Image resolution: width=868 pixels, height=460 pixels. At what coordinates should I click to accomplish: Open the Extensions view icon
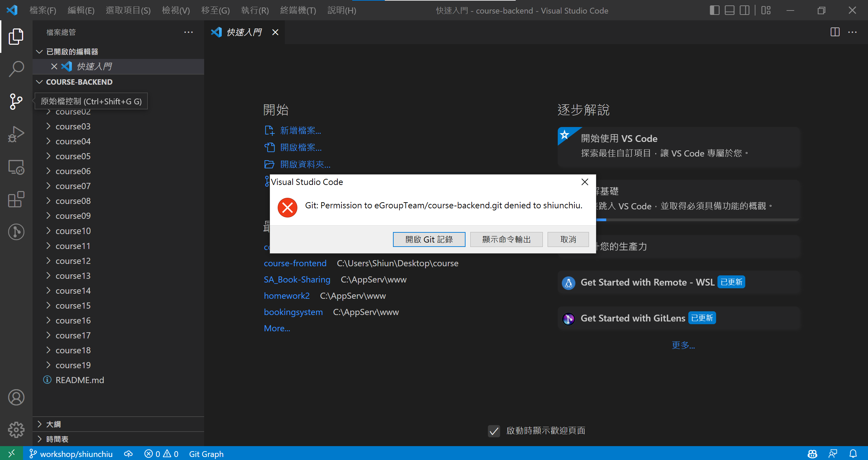tap(16, 200)
